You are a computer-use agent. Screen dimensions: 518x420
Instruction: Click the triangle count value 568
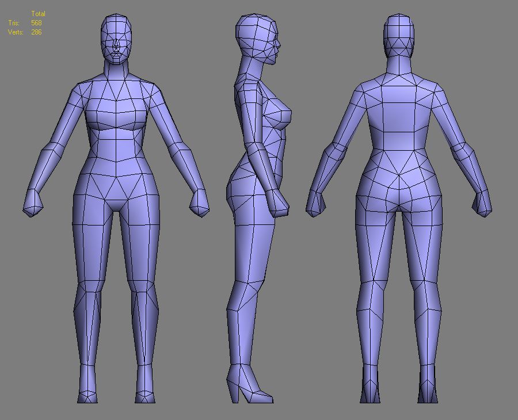tap(36, 23)
